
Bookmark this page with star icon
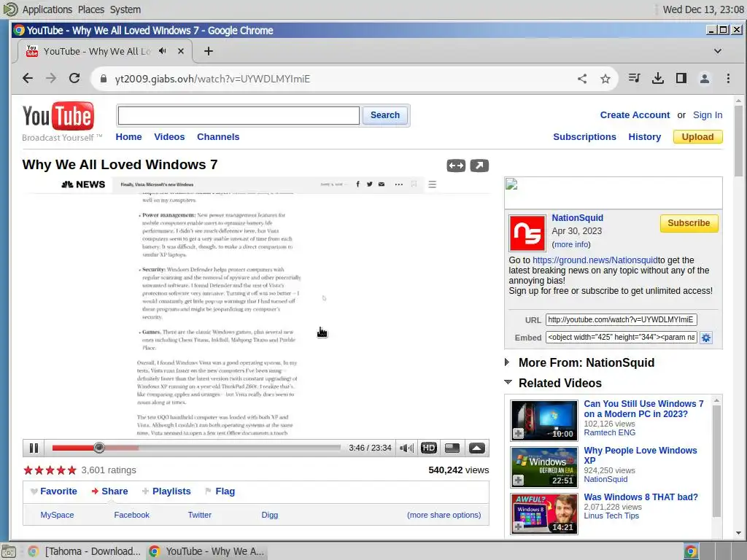tap(605, 79)
